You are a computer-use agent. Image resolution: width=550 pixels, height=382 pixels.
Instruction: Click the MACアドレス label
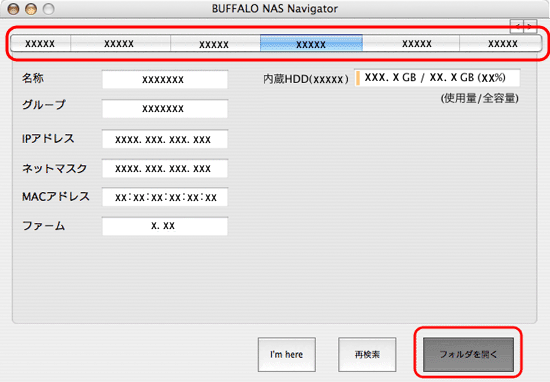[56, 196]
